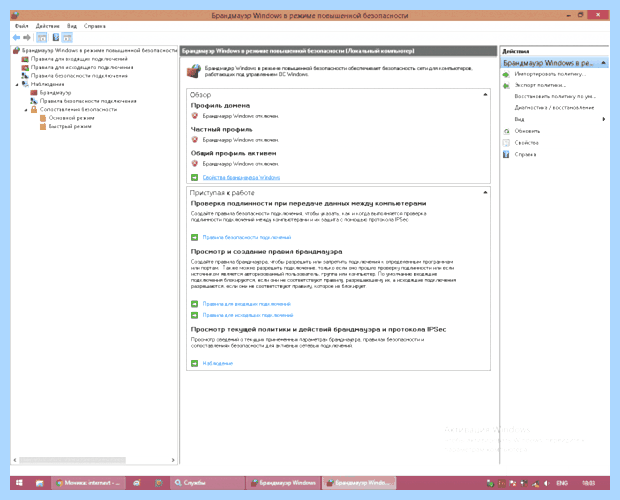This screenshot has width=620, height=500.
Task: Select Основной режим tree item
Action: (71, 118)
